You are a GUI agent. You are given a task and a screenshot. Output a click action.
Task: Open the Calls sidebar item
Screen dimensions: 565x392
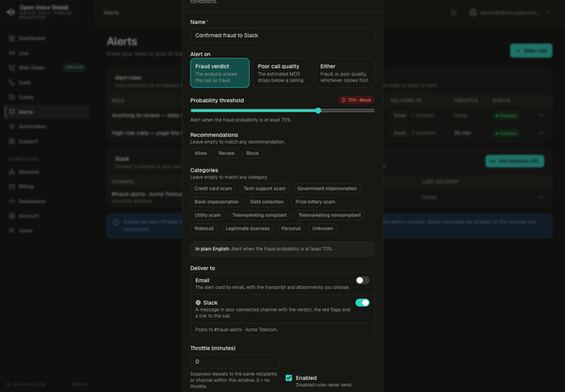[47, 82]
